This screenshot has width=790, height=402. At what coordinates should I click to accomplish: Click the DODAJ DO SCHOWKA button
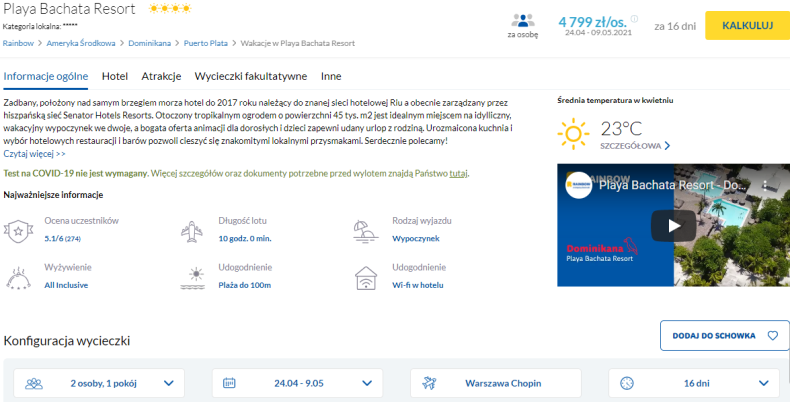click(x=725, y=336)
